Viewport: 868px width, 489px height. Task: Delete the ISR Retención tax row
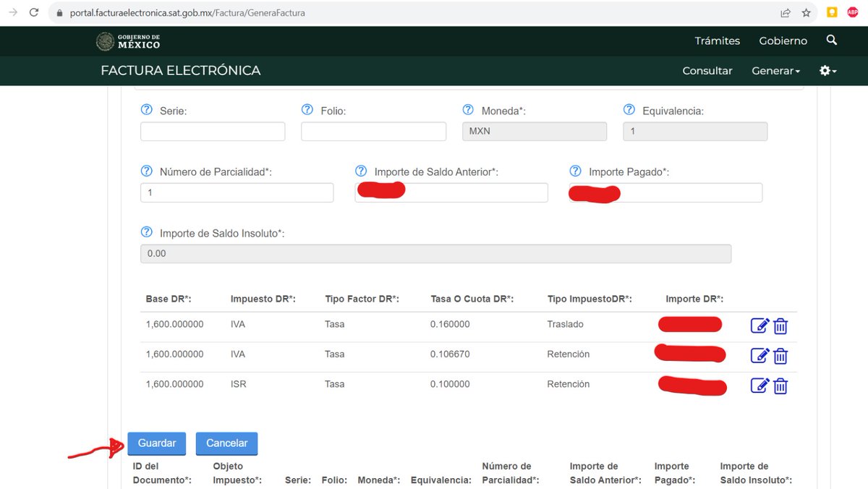780,386
